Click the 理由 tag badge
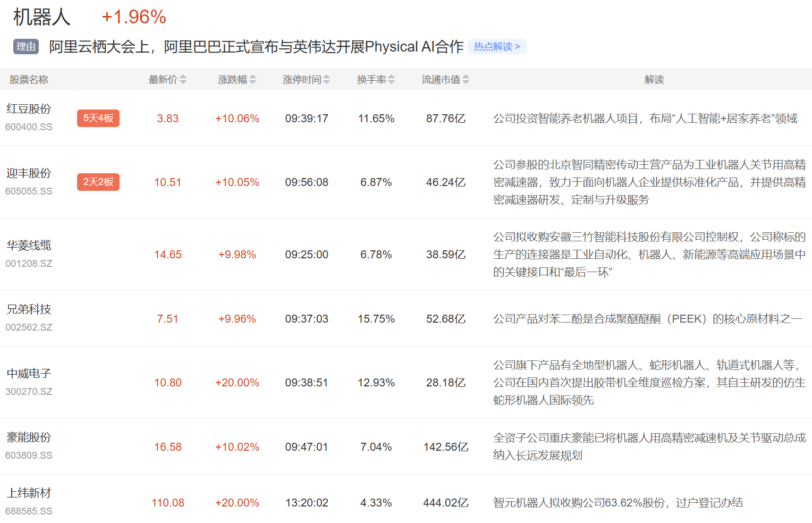812x523 pixels. click(26, 47)
